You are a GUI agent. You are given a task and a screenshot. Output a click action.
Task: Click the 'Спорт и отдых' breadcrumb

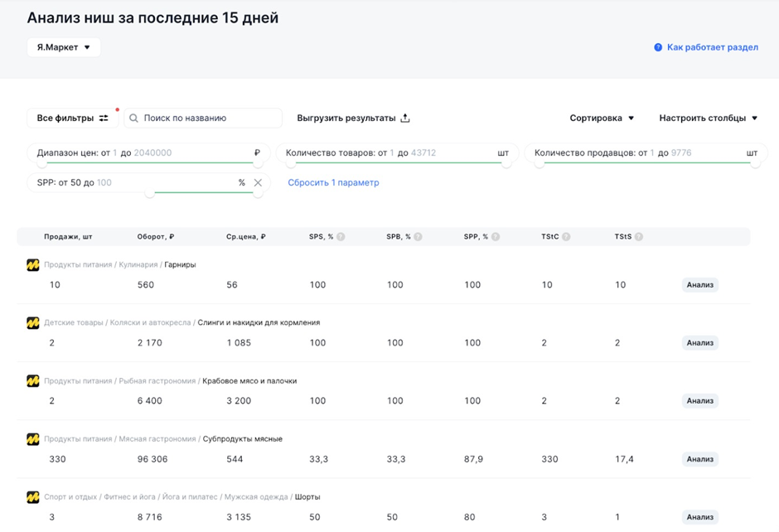70,496
